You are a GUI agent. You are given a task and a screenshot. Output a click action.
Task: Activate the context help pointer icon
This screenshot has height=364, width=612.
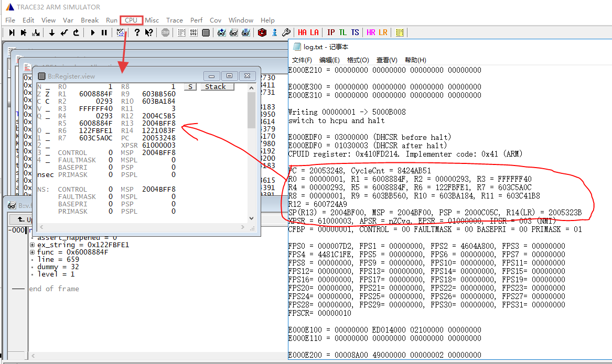(149, 33)
